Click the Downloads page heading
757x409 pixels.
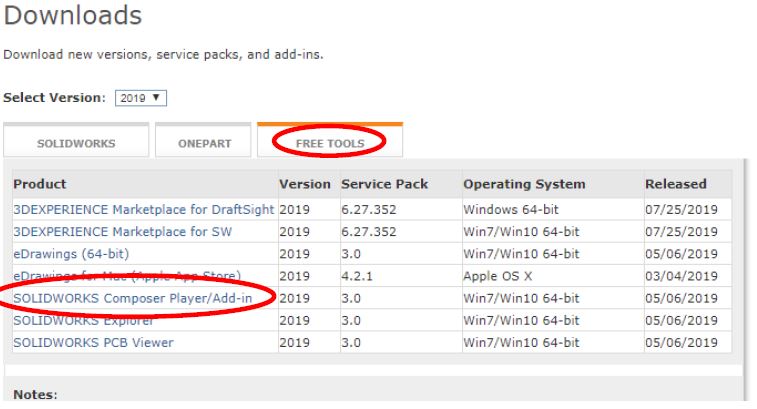pos(73,15)
